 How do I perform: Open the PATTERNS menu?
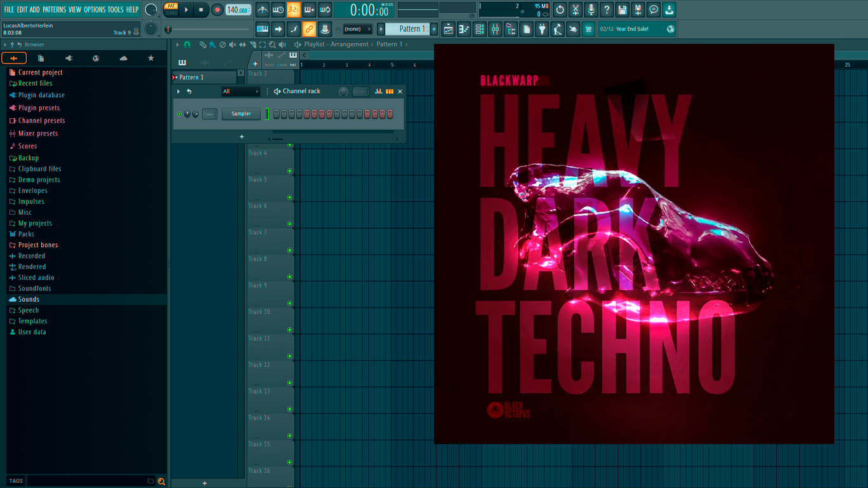click(x=54, y=10)
